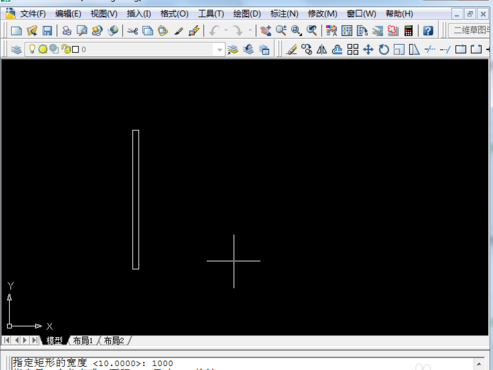This screenshot has height=370, width=493.
Task: Click the Zoom Window icon
Action: (296, 31)
